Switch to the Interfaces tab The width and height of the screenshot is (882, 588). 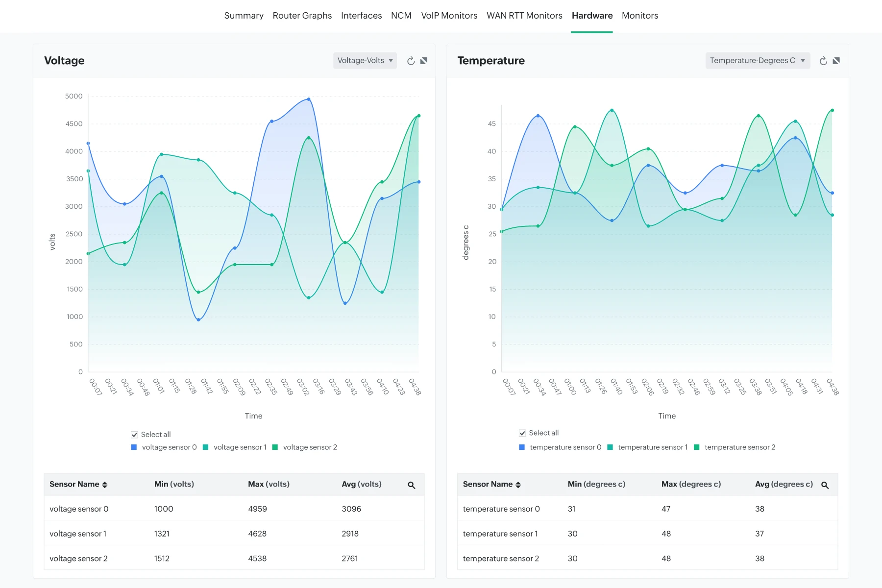[361, 16]
